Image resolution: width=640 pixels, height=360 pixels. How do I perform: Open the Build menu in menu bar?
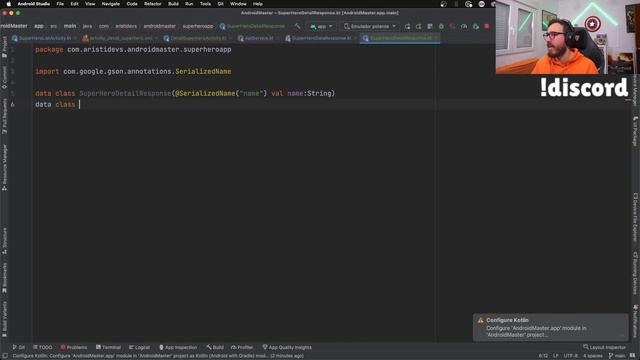[173, 4]
